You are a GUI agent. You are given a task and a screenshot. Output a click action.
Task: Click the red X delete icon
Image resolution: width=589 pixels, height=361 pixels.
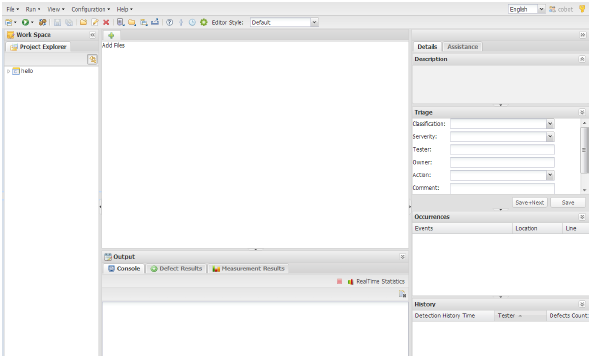pos(106,23)
